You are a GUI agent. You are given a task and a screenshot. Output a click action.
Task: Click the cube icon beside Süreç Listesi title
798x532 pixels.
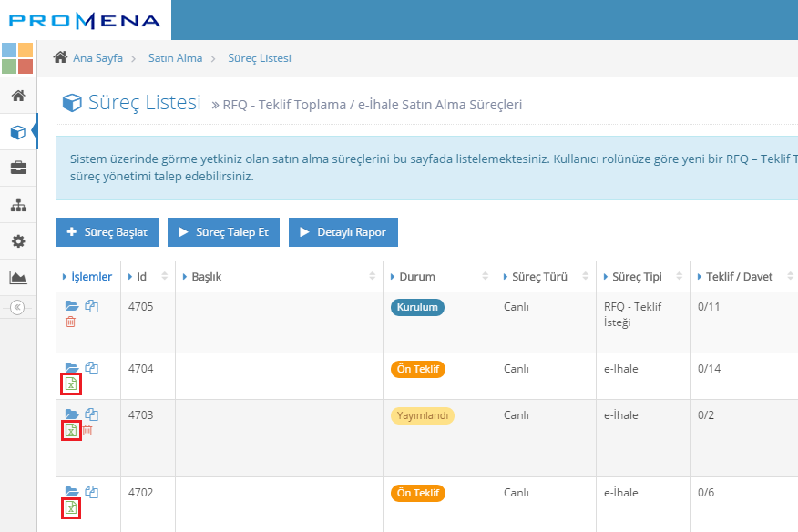pyautogui.click(x=72, y=102)
